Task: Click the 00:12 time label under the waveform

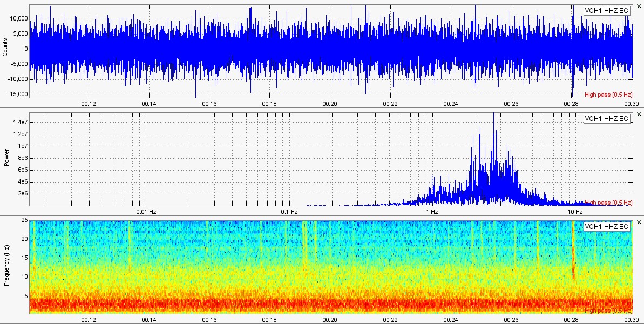Action: (89, 104)
